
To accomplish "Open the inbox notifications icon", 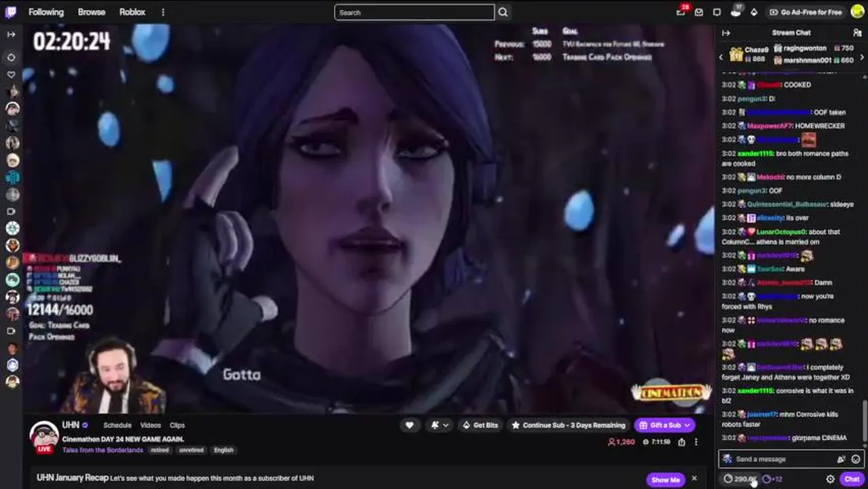I will click(x=699, y=12).
